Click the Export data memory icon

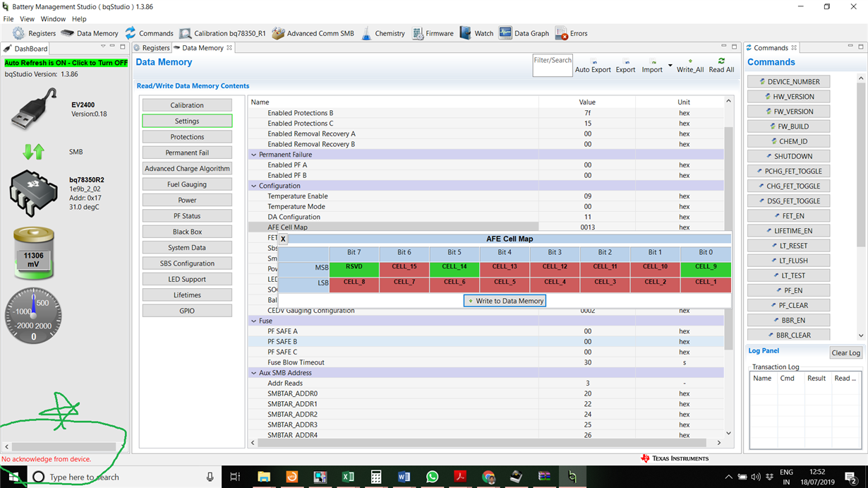pos(625,66)
